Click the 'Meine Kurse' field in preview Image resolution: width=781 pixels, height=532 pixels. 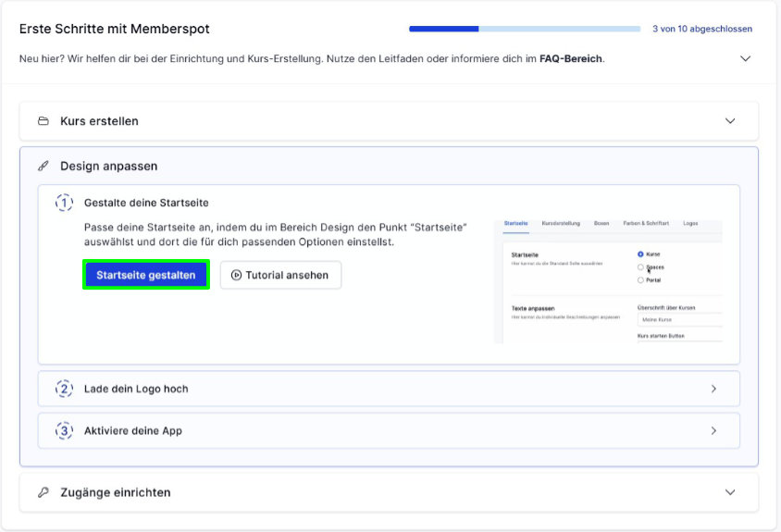click(680, 319)
